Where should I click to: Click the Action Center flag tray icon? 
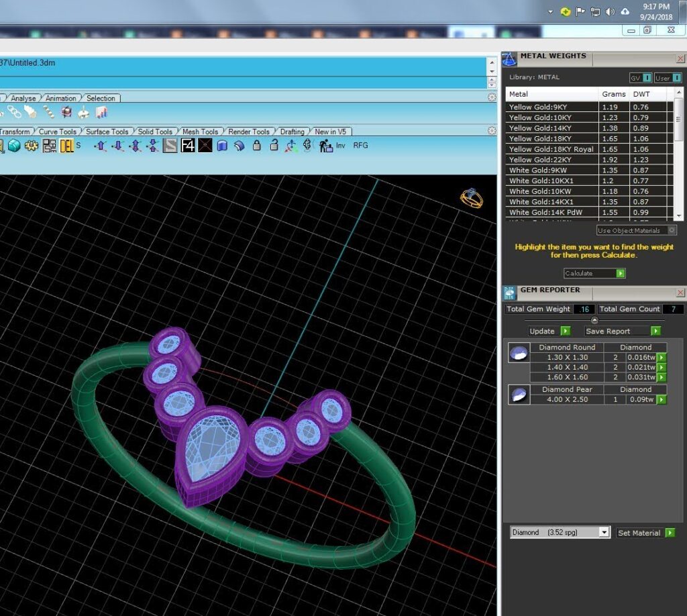580,12
